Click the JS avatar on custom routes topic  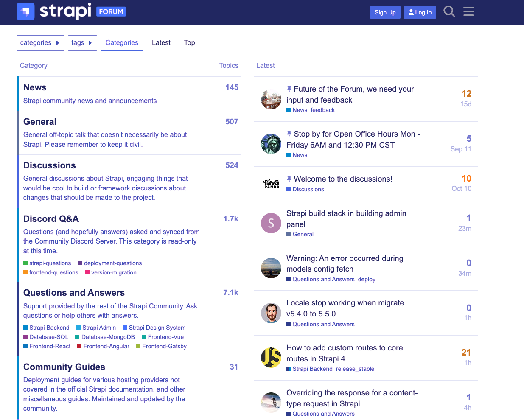(271, 358)
